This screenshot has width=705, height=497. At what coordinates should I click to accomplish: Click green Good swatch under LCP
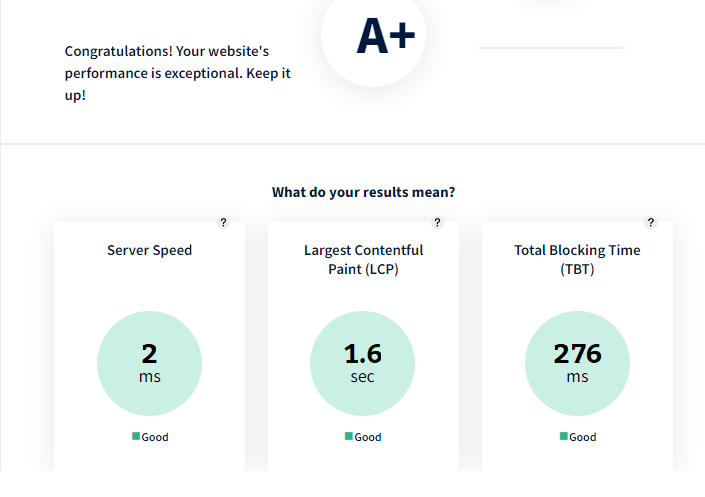348,436
